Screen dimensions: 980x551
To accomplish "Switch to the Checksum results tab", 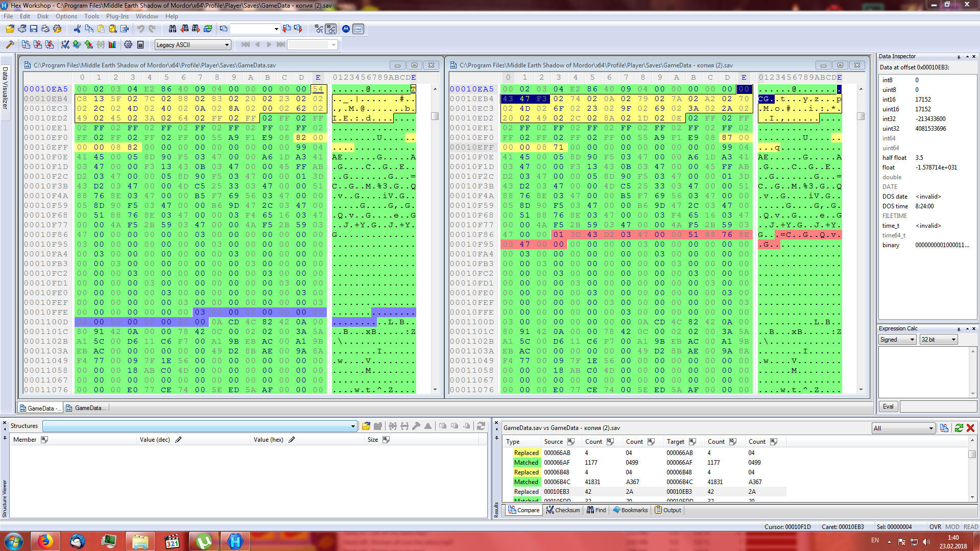I will (563, 510).
